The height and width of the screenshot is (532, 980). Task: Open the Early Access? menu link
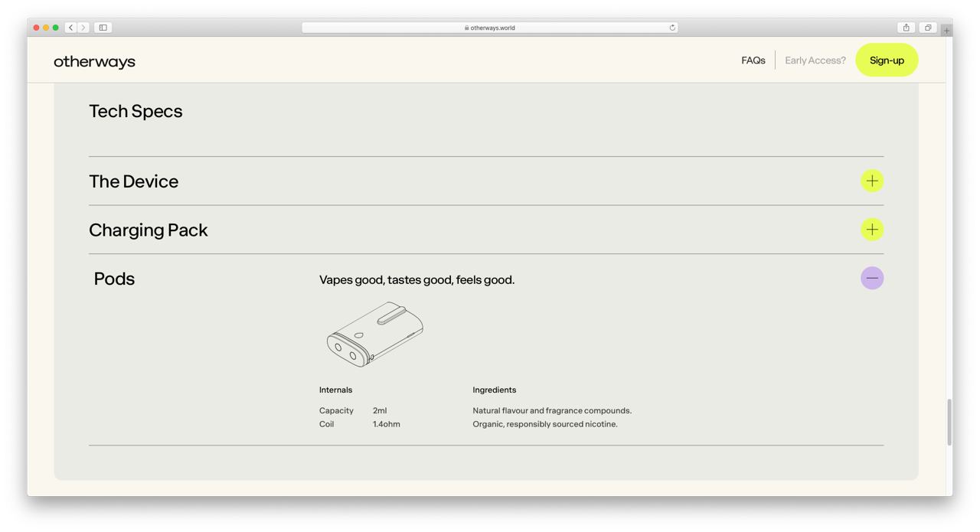coord(815,60)
